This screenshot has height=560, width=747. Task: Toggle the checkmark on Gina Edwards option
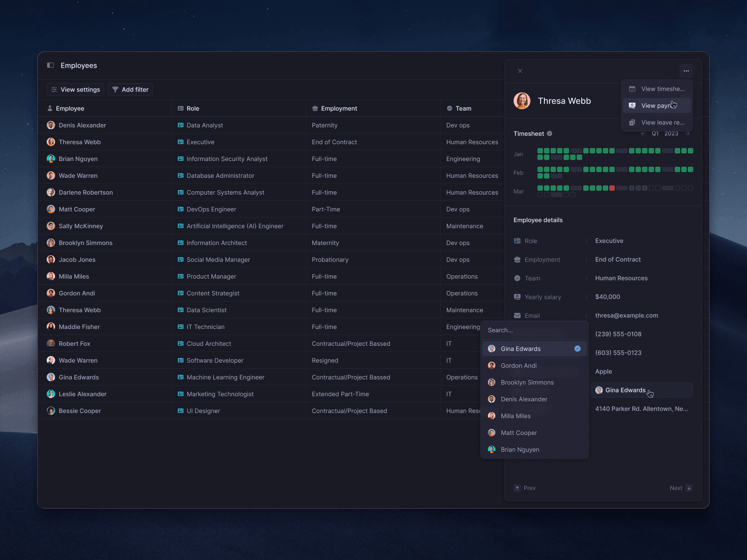(x=578, y=349)
